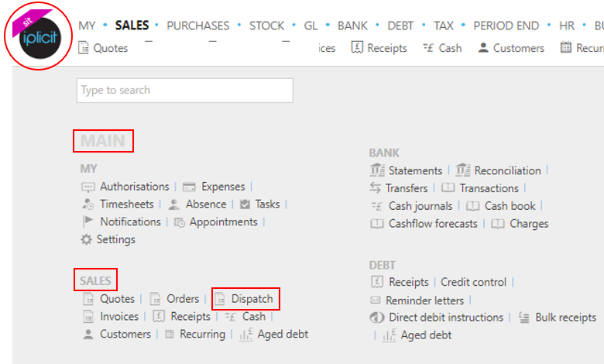Viewport: 604px width, 364px height.
Task: Click in the Type to search field
Action: click(185, 91)
